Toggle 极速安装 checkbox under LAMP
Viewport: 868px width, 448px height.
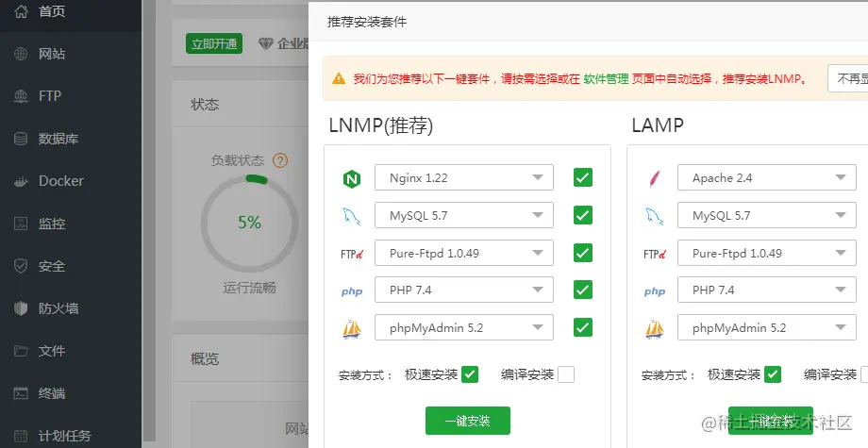[773, 374]
